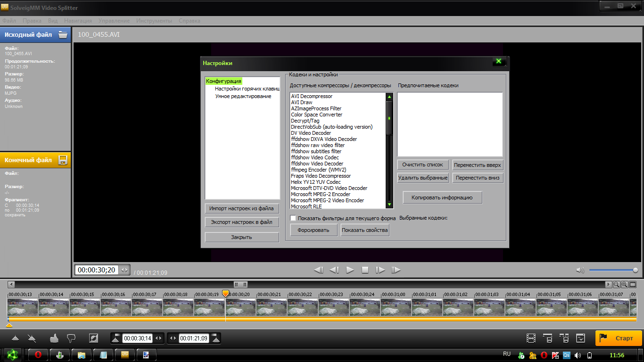Click the single-bar save icon near Старт
Viewport: 644px width, 362px height.
(548, 338)
